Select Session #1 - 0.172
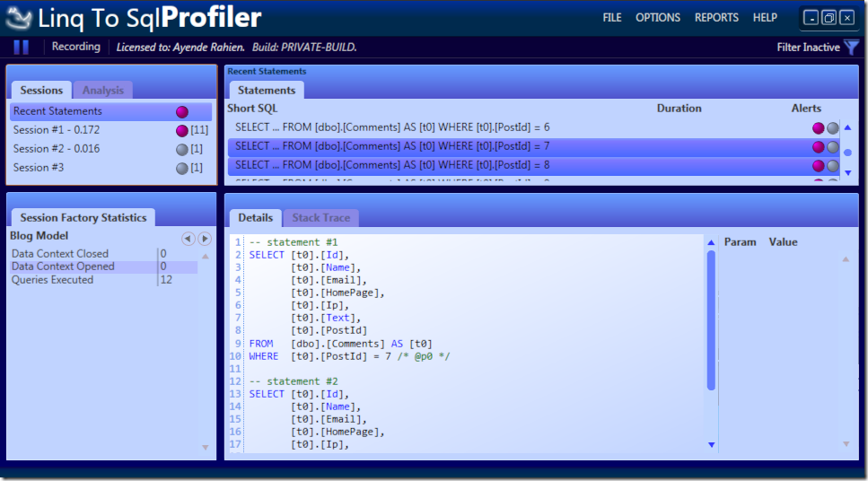Viewport: 868px width, 481px height. [110, 130]
